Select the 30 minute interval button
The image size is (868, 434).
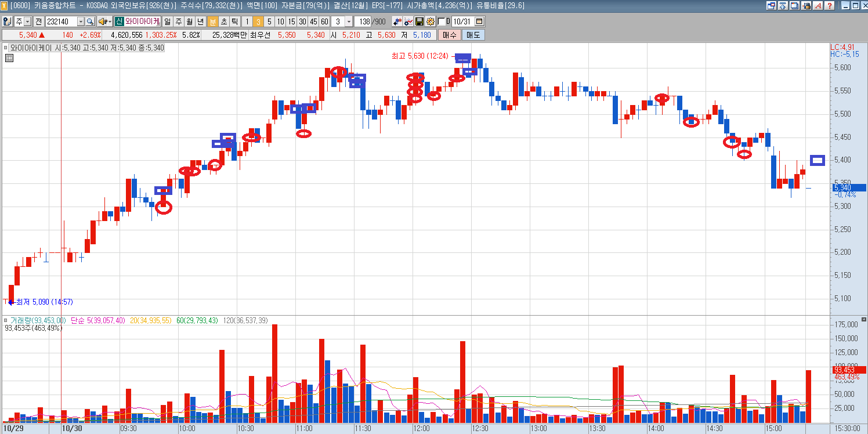click(x=302, y=21)
